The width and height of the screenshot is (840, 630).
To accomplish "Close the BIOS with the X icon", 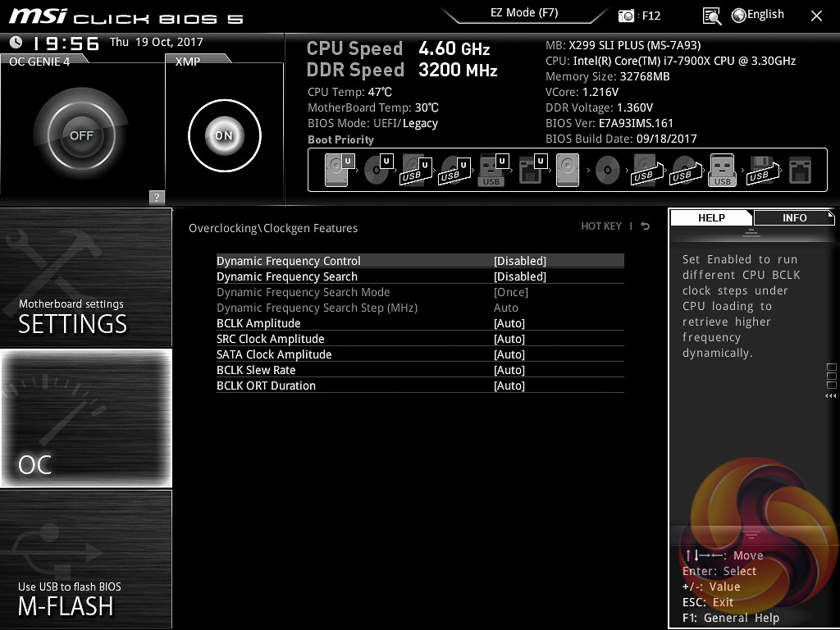I will (816, 16).
